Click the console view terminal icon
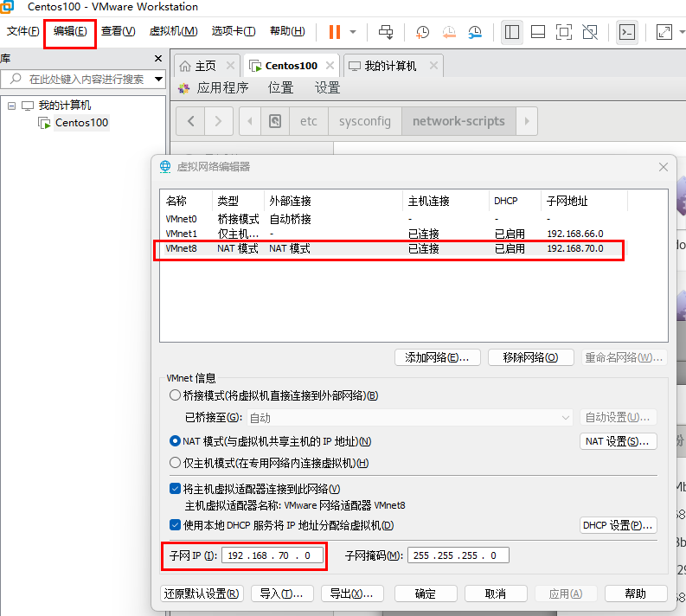This screenshot has height=616, width=686. pyautogui.click(x=627, y=32)
